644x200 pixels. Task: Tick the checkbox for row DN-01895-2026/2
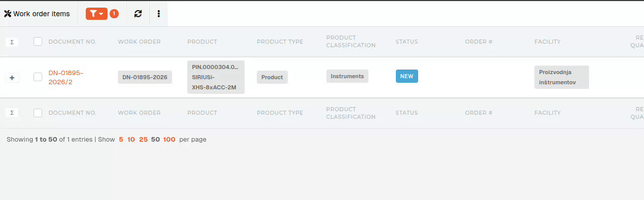[x=38, y=77]
